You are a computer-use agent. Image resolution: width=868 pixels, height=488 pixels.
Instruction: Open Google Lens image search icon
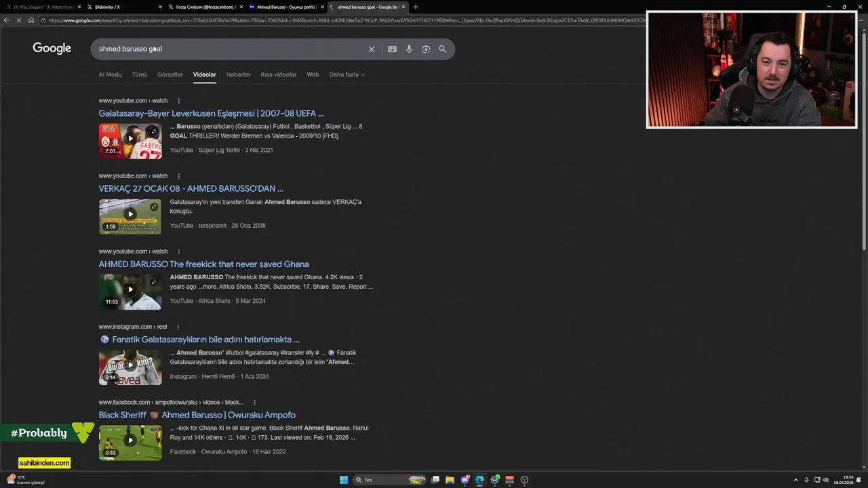click(426, 49)
